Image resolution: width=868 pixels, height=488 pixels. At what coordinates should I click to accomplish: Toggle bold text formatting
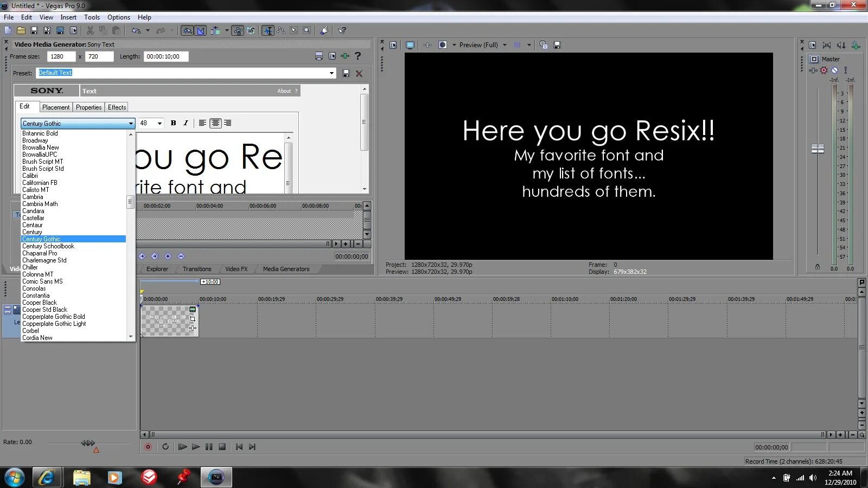tap(173, 123)
